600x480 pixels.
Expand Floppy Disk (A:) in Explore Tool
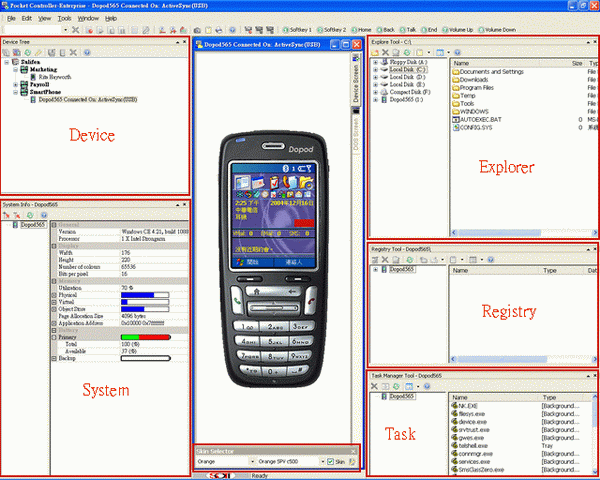[x=375, y=62]
